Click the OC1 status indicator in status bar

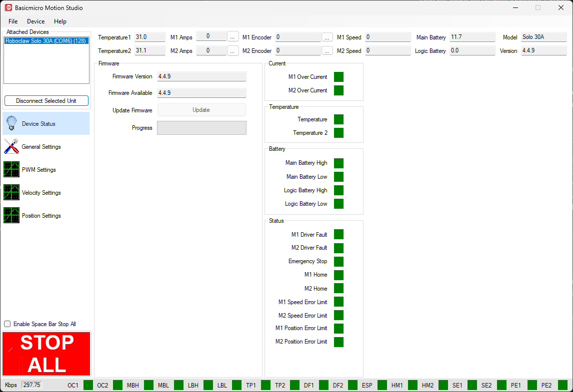88,385
